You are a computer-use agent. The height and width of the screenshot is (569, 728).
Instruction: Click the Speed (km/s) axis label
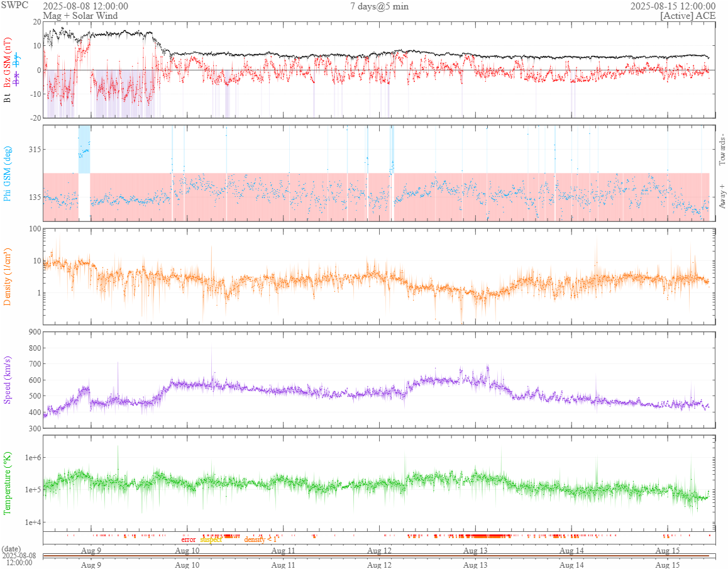pos(7,380)
